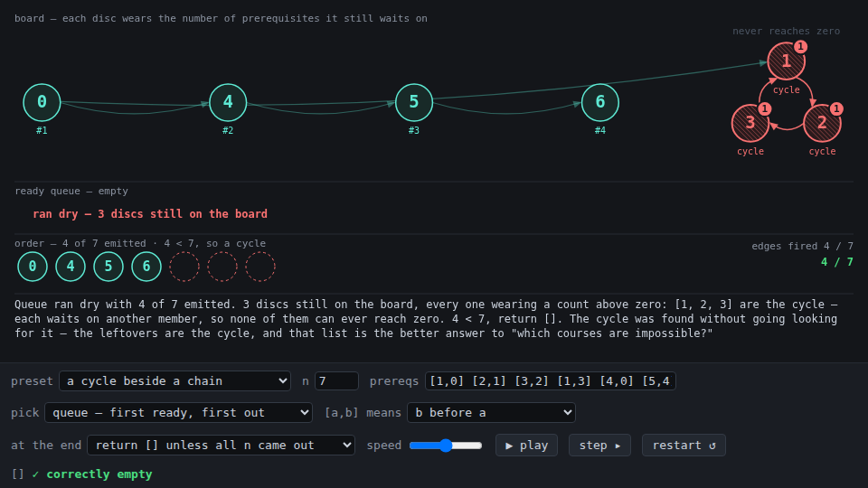Click the red cycle disc 2
The height and width of the screenshot is (488, 868).
[822, 123]
